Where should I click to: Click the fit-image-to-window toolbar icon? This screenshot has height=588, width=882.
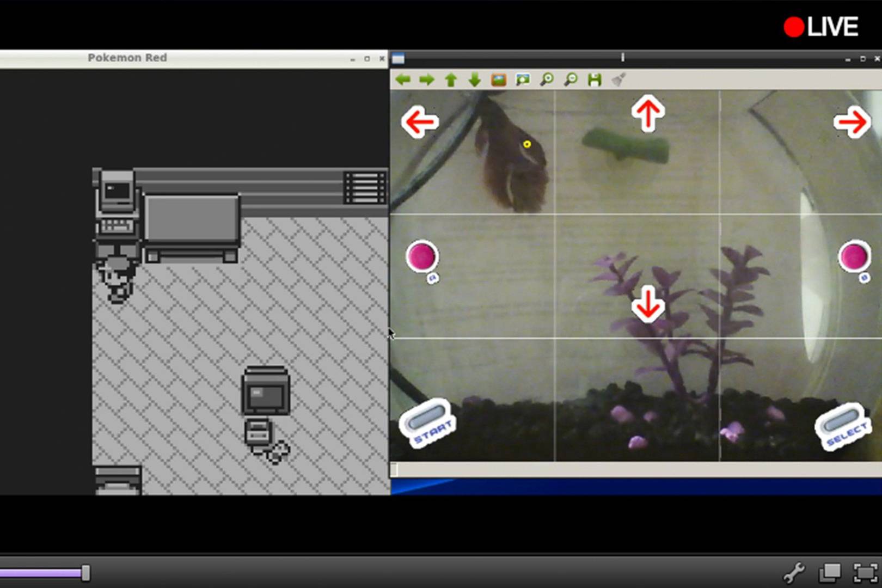(523, 80)
